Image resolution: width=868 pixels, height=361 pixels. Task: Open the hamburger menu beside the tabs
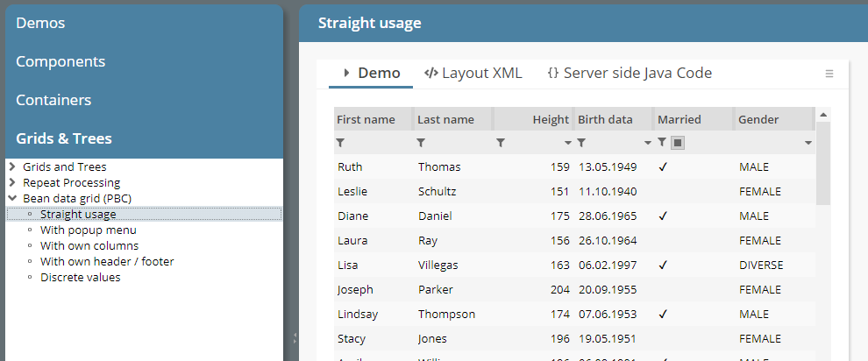[829, 74]
